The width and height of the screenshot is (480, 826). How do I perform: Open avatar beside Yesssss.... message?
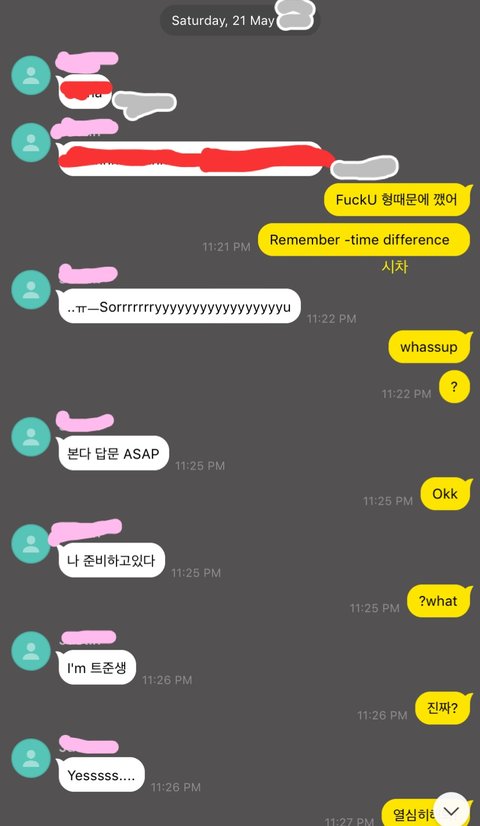pyautogui.click(x=31, y=758)
